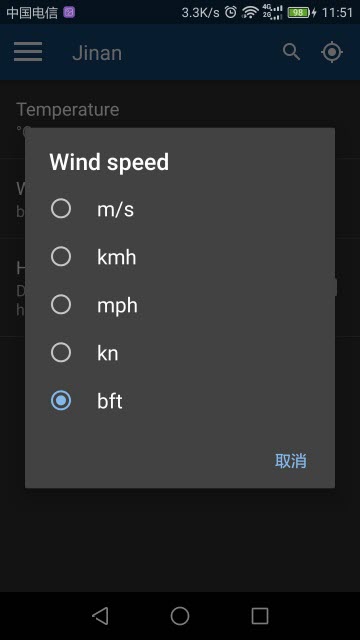
Task: Tap the Wind speed dialog title
Action: (109, 162)
